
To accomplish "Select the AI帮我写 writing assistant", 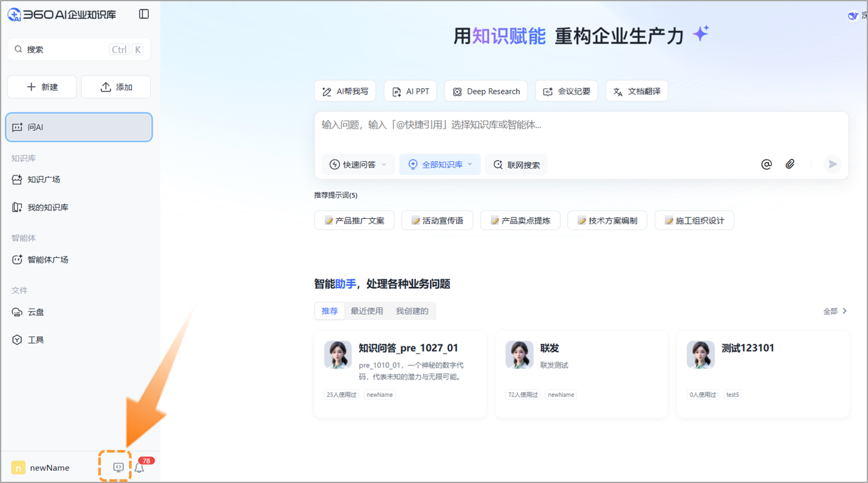I will click(x=345, y=91).
